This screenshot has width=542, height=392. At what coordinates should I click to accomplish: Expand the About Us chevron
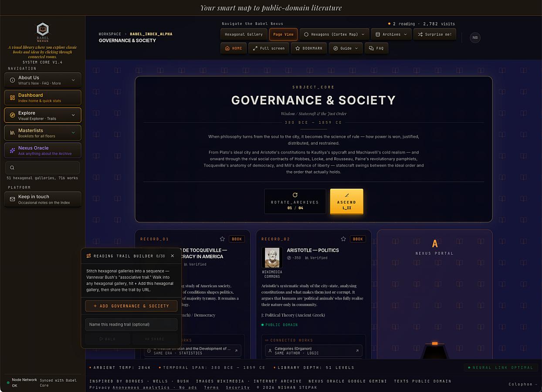(x=73, y=80)
